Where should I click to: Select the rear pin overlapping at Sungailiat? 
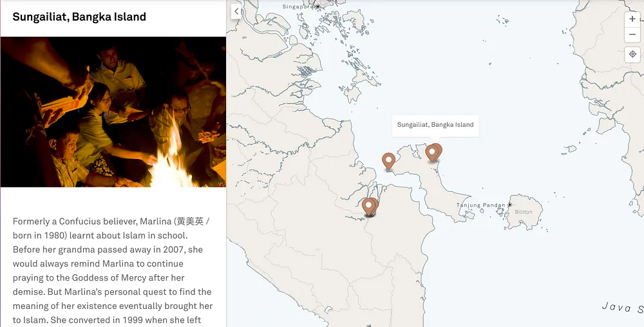pos(439,149)
